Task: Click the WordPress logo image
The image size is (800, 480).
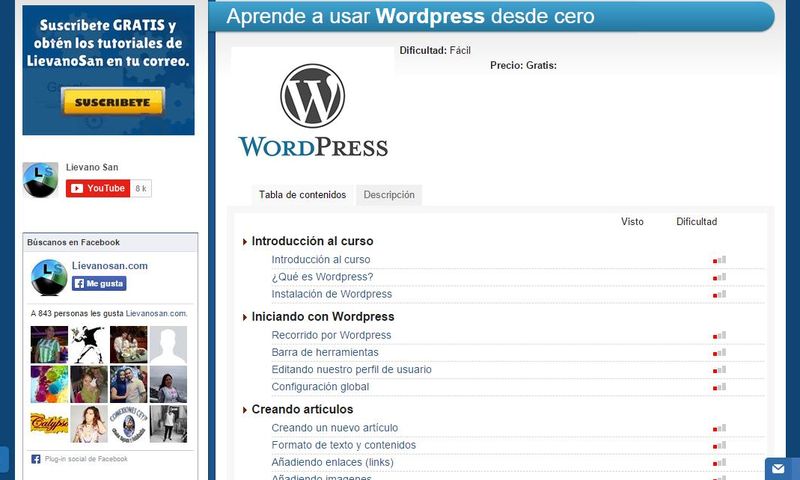Action: 313,110
